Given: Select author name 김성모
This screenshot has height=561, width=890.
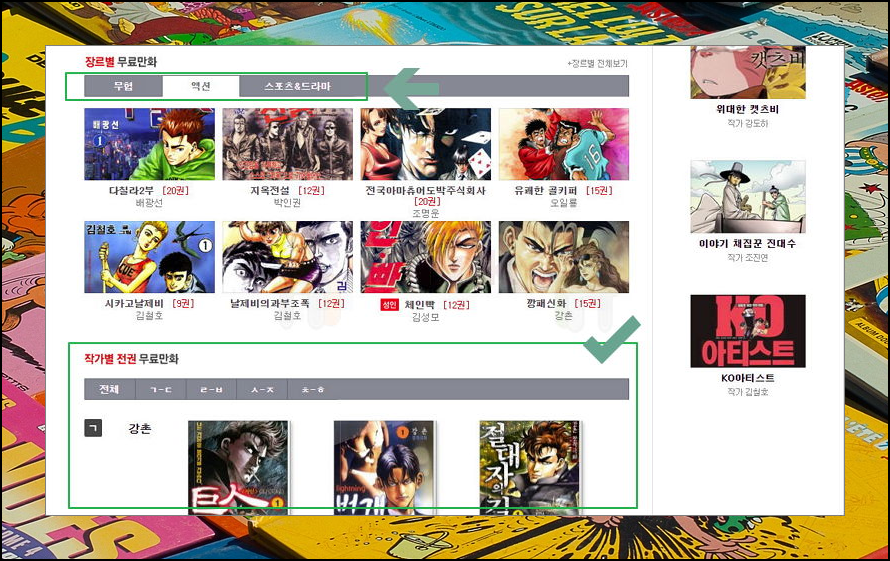Looking at the screenshot, I should tap(426, 317).
